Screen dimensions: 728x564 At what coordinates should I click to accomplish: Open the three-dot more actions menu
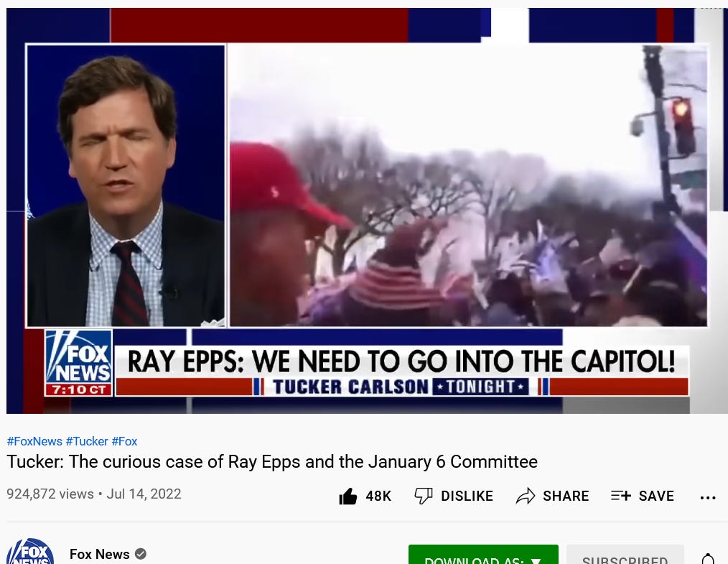click(x=708, y=498)
